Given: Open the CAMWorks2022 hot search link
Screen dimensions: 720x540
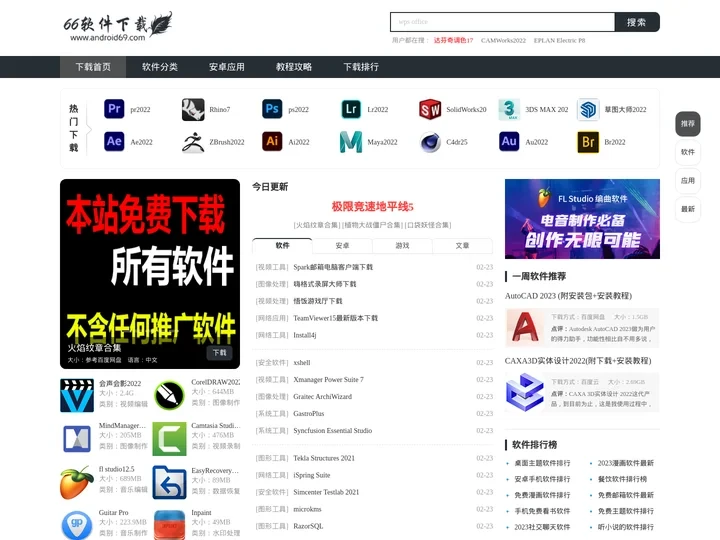Looking at the screenshot, I should pos(503,40).
